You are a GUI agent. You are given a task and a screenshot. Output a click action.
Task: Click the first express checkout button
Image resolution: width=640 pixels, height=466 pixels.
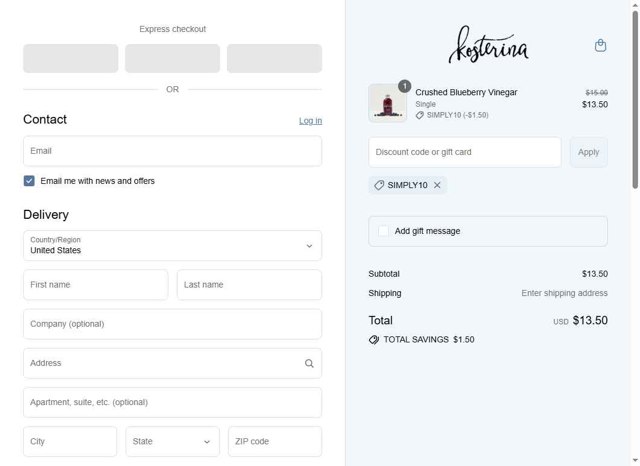71,58
